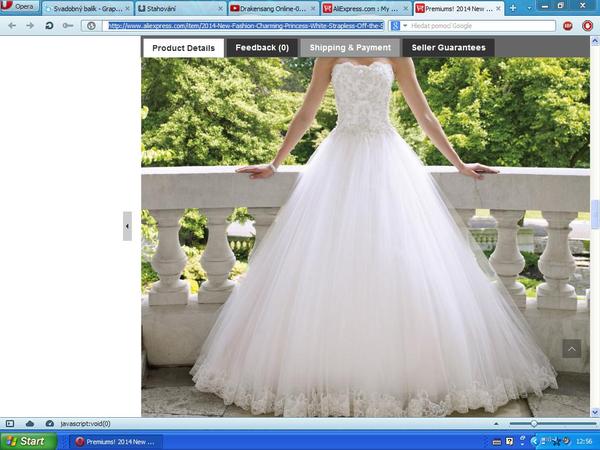Click the AliExpress URL address field

pos(245,25)
